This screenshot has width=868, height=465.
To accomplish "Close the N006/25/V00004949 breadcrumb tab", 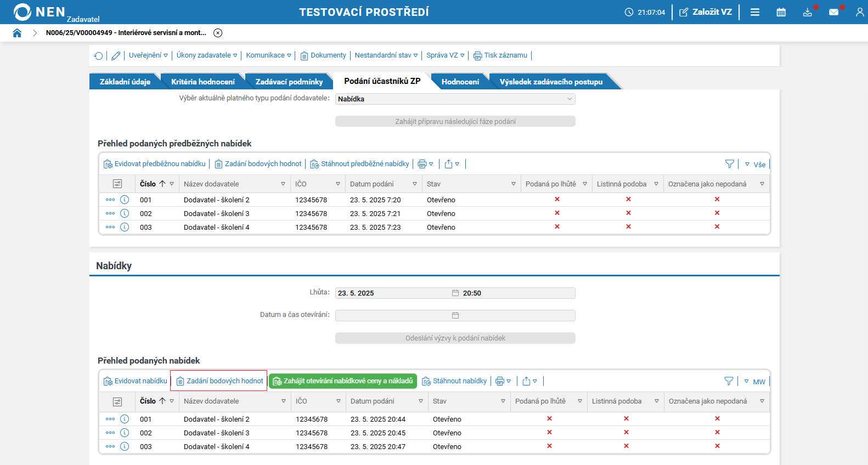I will click(x=218, y=33).
